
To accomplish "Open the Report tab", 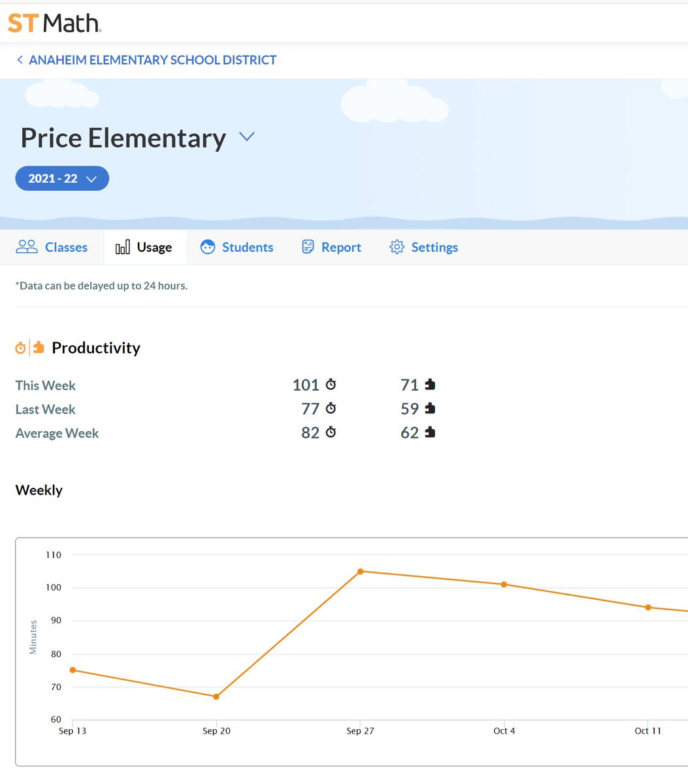I will click(331, 247).
